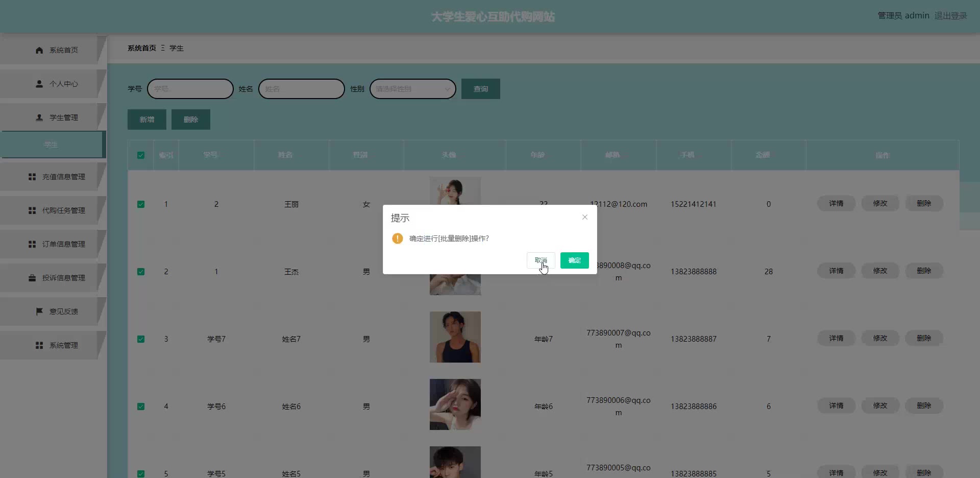Click the flag icon beside 意见反馈
980x478 pixels.
[39, 312]
